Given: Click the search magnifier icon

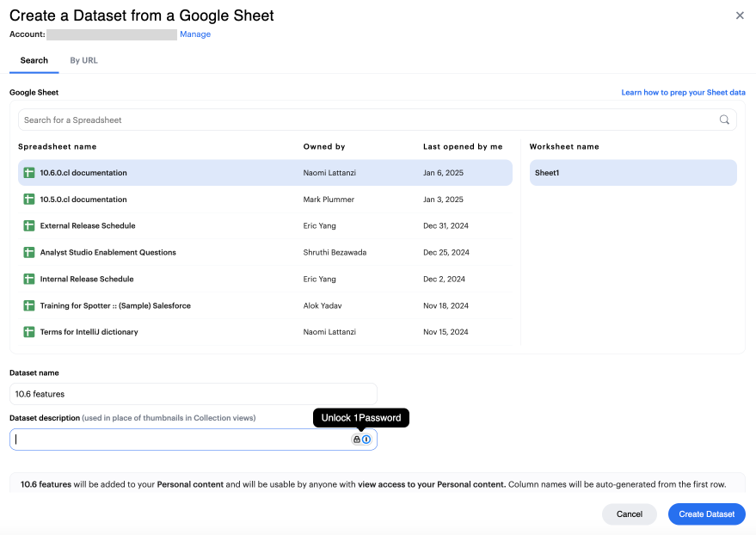Looking at the screenshot, I should click(724, 120).
